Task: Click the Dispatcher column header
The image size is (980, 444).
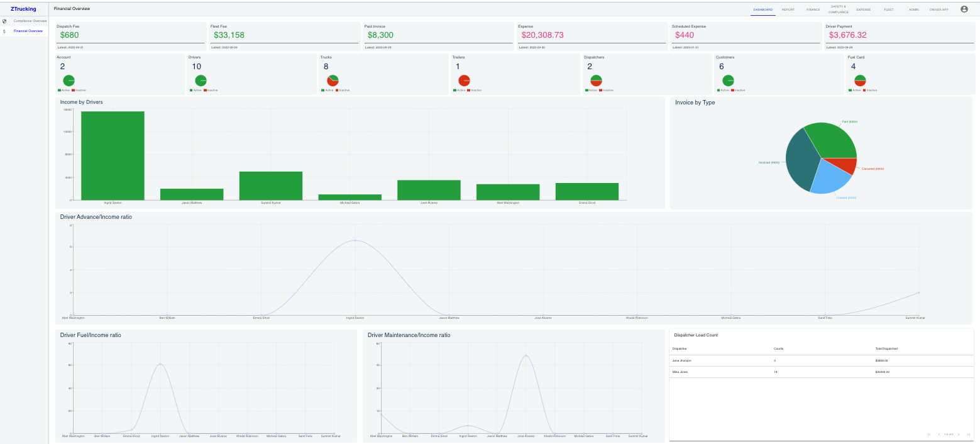Action: point(680,348)
